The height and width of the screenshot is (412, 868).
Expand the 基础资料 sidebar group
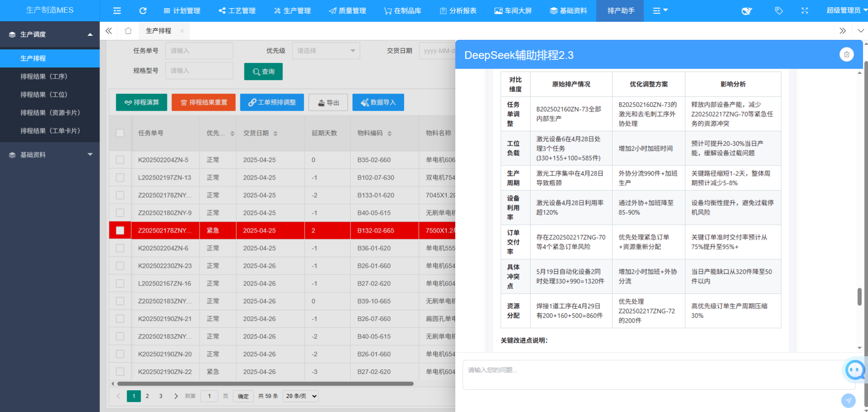[90, 155]
